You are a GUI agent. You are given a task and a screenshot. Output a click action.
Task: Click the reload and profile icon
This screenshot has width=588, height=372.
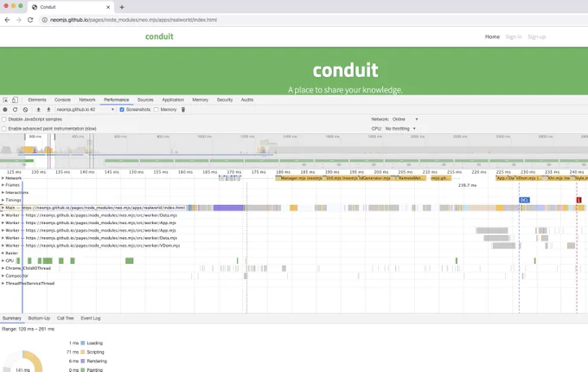[x=15, y=110]
